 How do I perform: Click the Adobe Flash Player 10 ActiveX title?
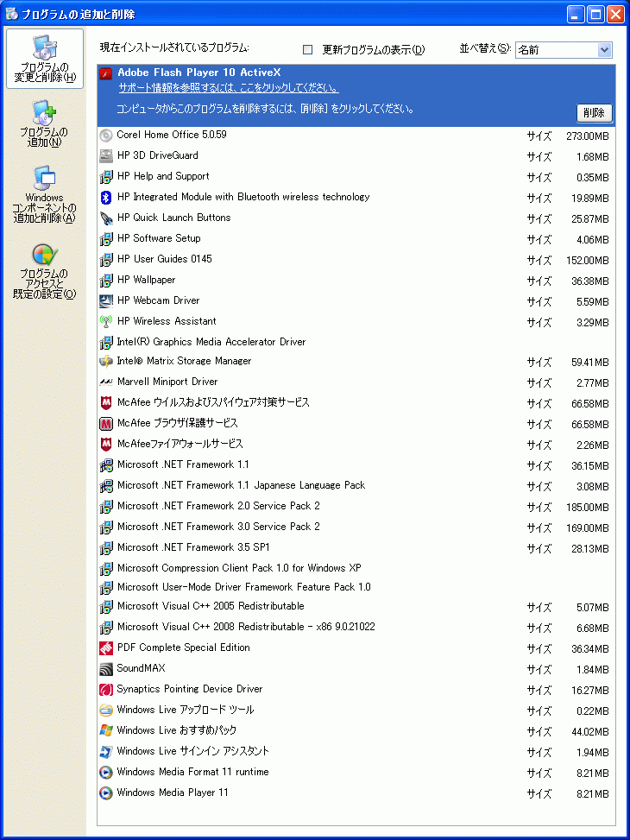point(198,73)
